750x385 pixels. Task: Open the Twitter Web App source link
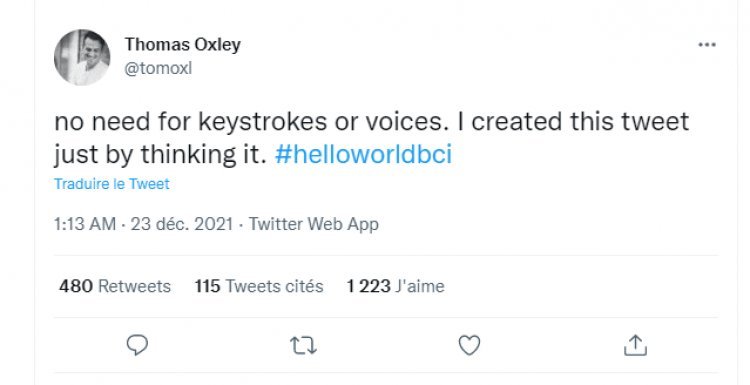pos(314,224)
